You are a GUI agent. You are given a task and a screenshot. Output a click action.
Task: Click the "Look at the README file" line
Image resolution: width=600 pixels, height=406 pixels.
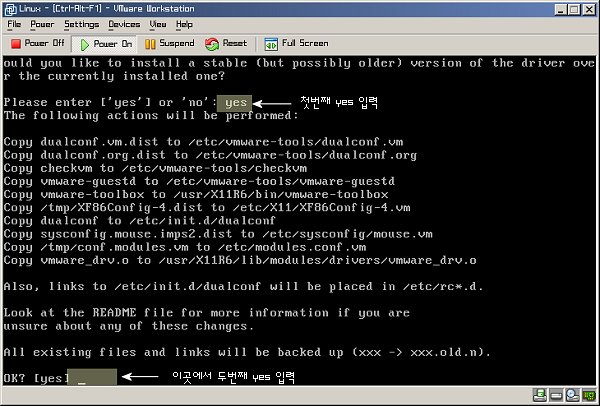207,313
